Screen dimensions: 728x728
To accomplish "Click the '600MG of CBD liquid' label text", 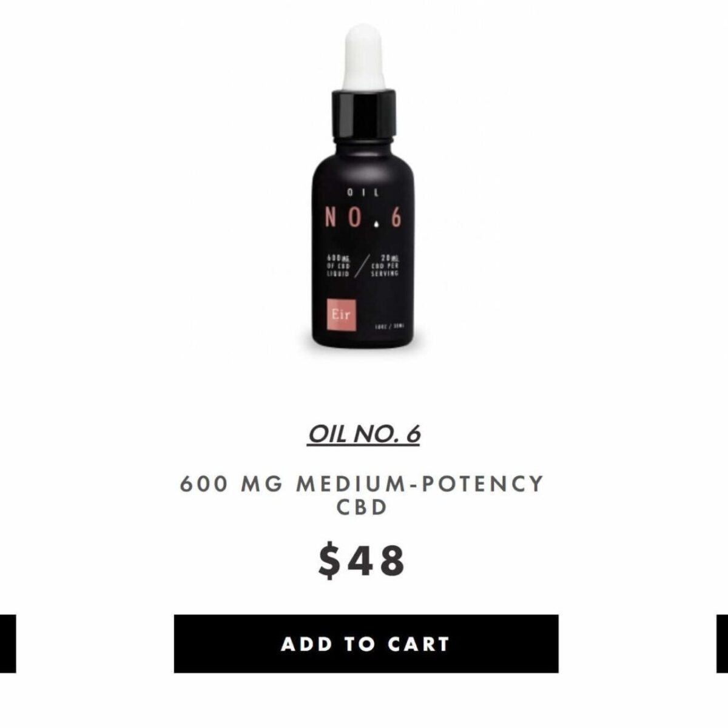I will click(x=339, y=266).
